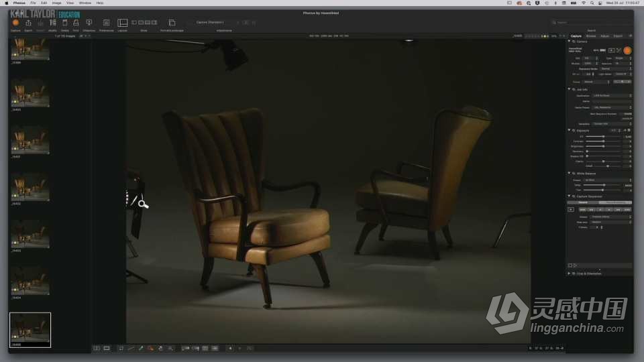Click the Print toolbar icon
Image resolution: width=644 pixels, height=362 pixels.
76,23
